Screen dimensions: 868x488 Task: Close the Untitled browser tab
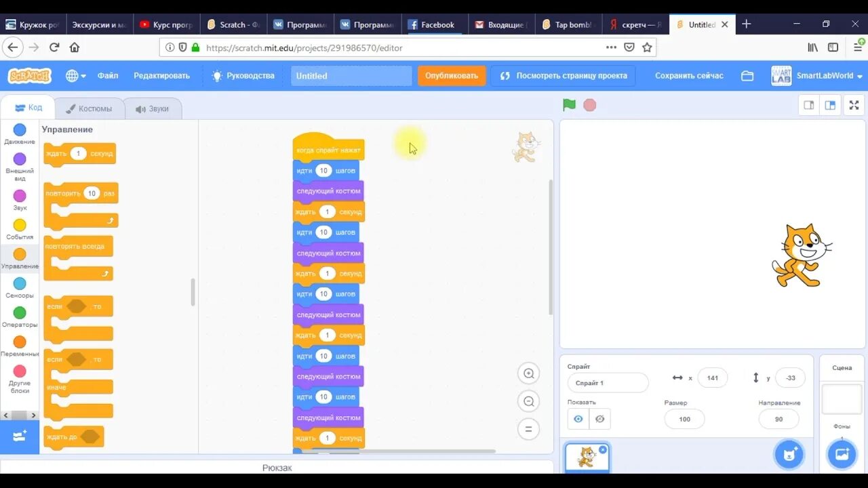coord(724,24)
